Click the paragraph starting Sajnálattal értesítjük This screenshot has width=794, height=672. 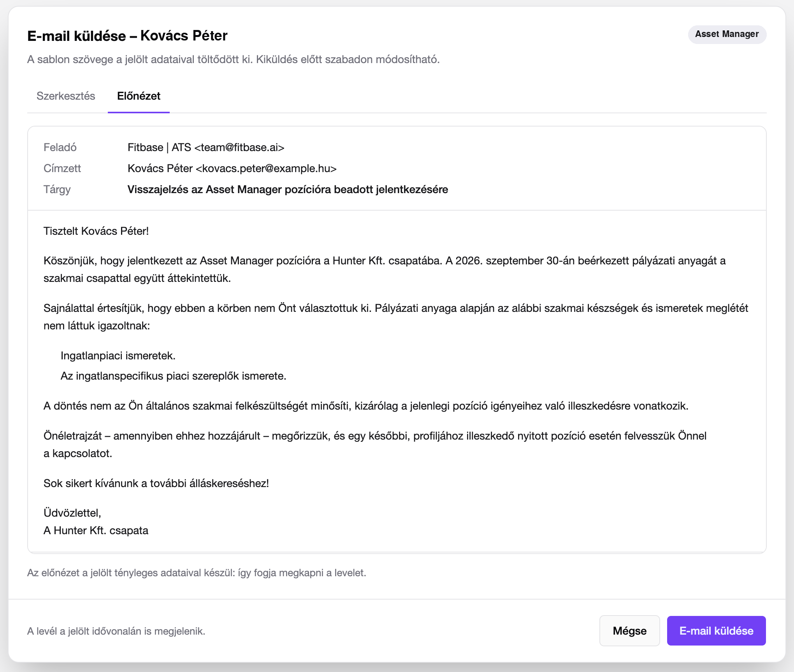click(x=396, y=317)
